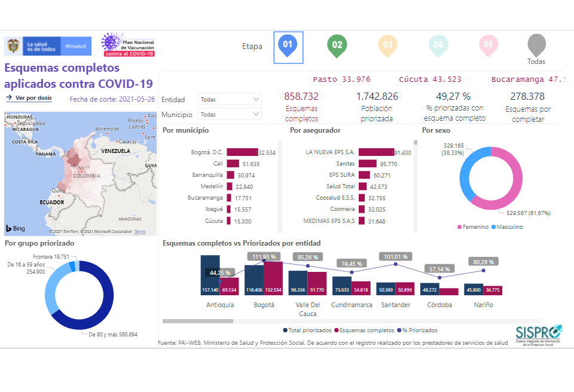Click the % Priorizados legend marker
The width and height of the screenshot is (574, 392).
(399, 330)
